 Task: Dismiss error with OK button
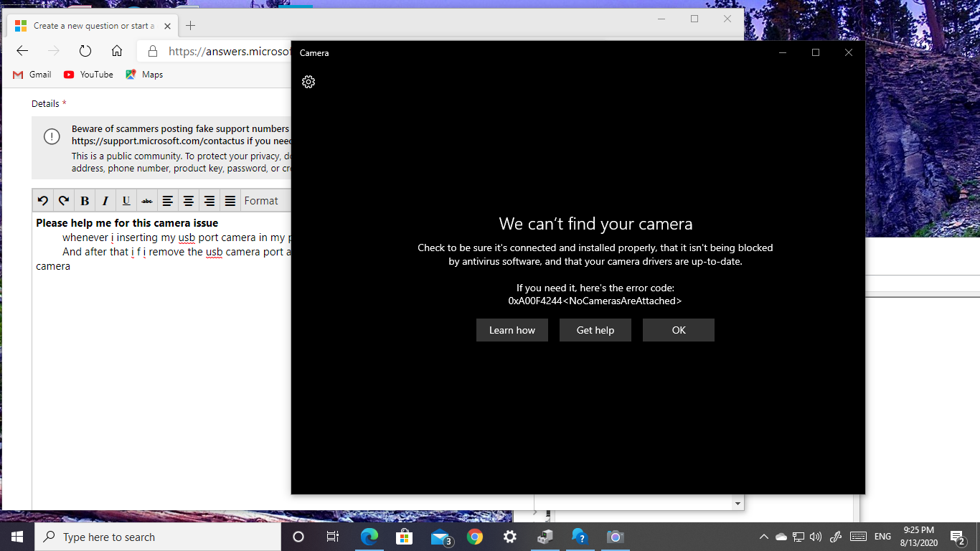coord(678,330)
